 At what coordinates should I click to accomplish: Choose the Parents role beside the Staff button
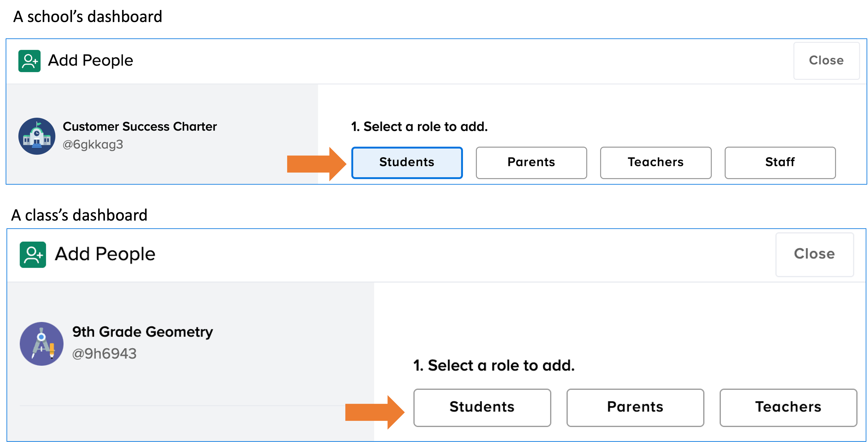(x=531, y=162)
